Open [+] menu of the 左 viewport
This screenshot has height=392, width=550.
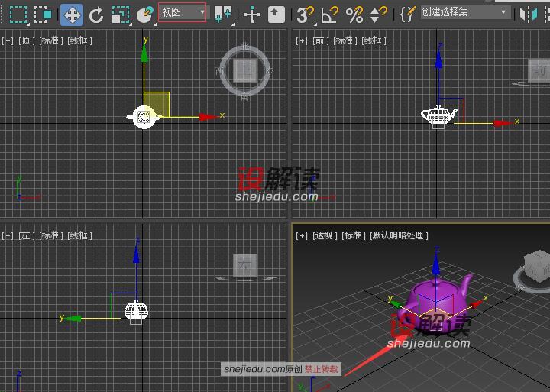click(x=8, y=235)
